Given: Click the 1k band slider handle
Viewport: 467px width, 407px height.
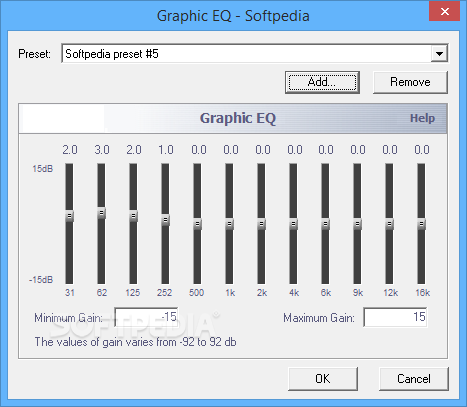Looking at the screenshot, I should (229, 224).
